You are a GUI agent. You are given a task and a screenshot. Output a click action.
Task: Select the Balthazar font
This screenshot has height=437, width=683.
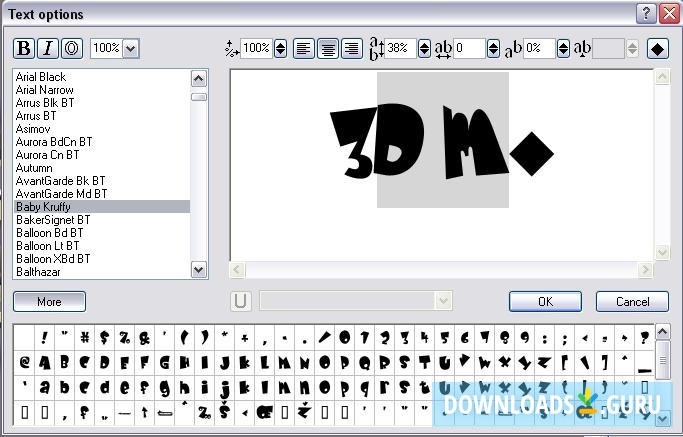point(101,272)
